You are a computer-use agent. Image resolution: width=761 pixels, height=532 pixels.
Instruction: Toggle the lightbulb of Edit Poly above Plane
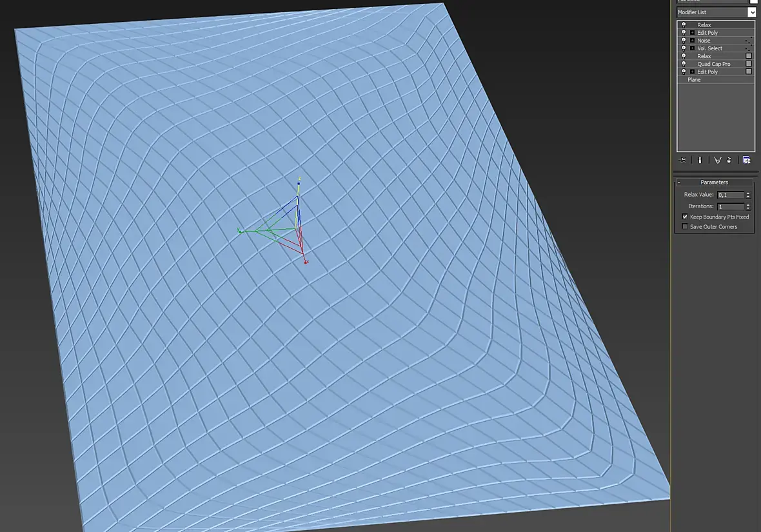click(684, 72)
